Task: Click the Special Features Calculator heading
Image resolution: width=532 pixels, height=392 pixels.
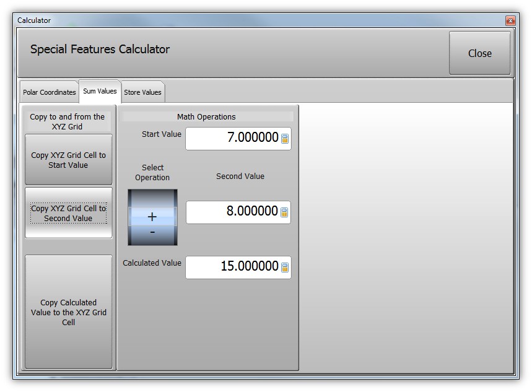Action: (100, 50)
